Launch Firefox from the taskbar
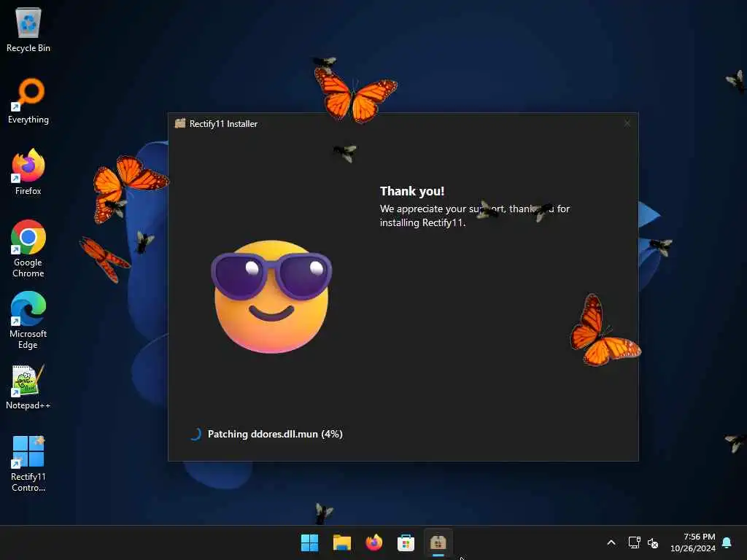The height and width of the screenshot is (560, 747). pyautogui.click(x=374, y=542)
